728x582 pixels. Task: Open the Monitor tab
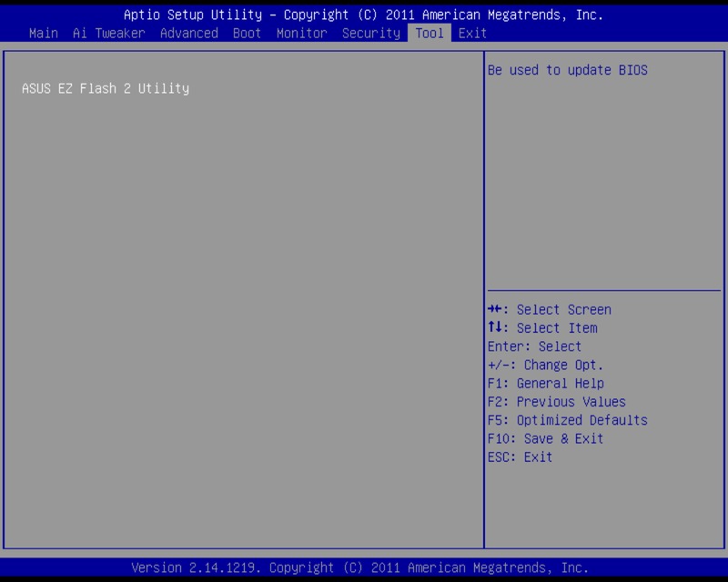301,34
